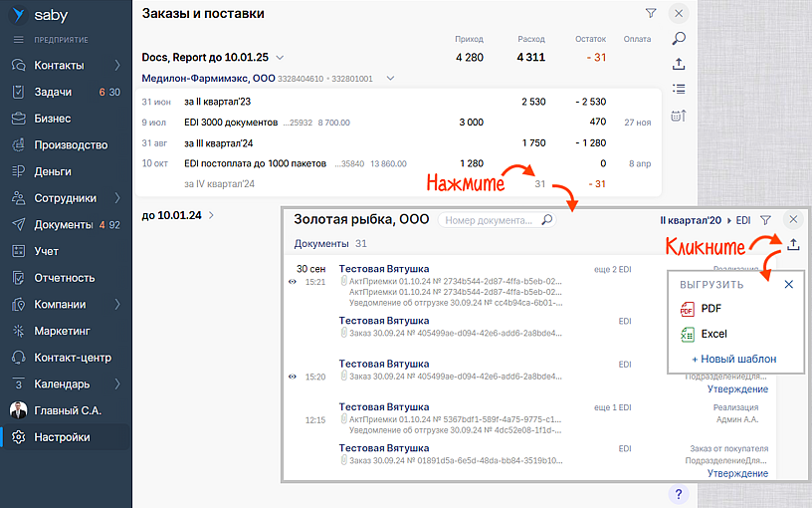The width and height of the screenshot is (812, 508).
Task: Choose Excel in the Выгрузить menu
Action: (713, 335)
